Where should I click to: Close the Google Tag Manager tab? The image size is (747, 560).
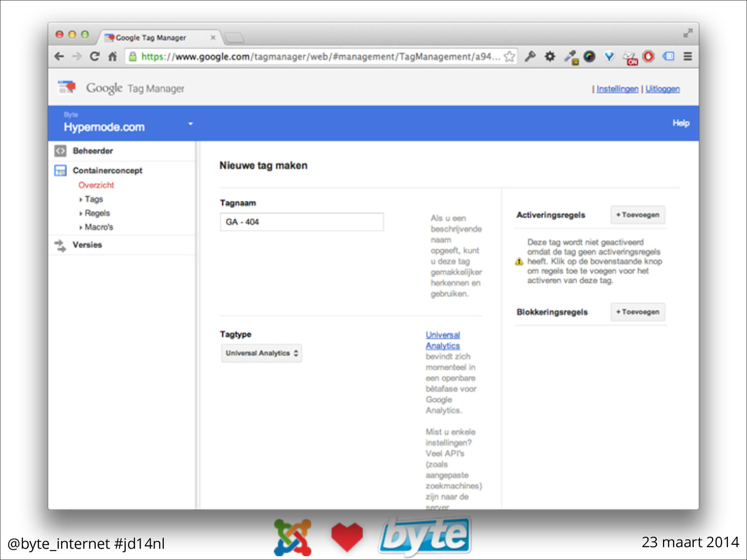coord(213,37)
